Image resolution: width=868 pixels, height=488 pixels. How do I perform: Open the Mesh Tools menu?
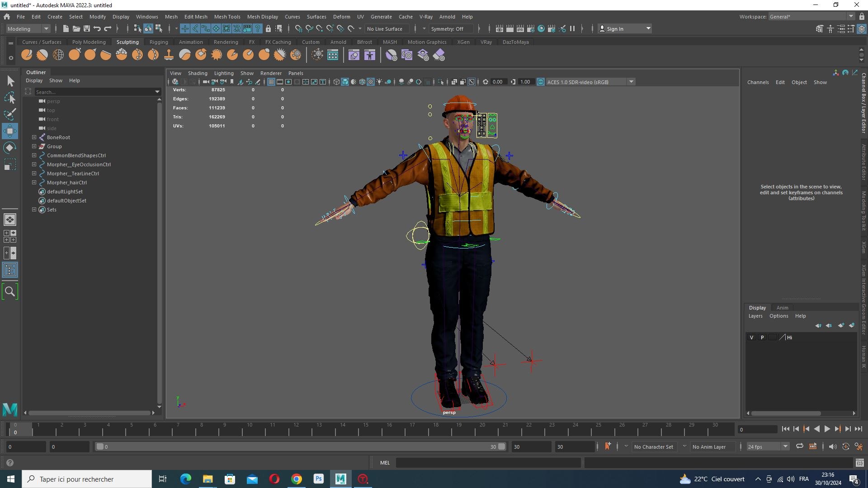tap(227, 17)
